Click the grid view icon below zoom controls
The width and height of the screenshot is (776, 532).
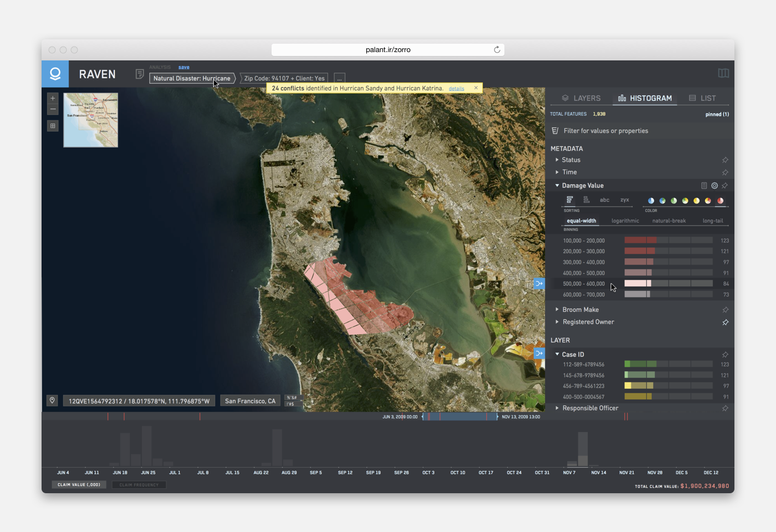point(53,126)
